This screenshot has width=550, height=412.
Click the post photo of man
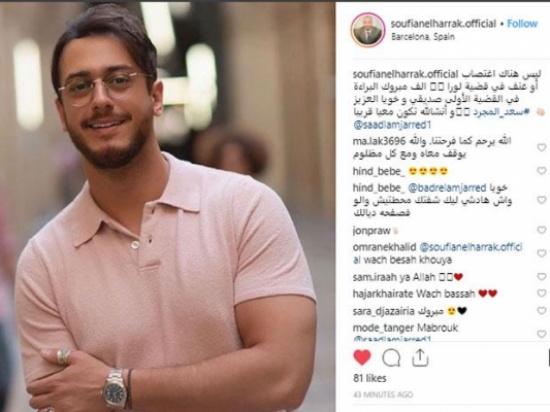[168, 207]
